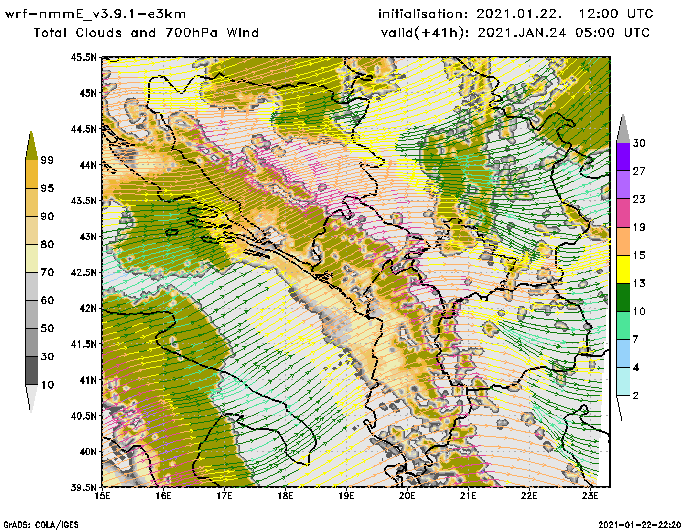The height and width of the screenshot is (530, 700).
Task: Click the '13' value in the wind legend
Action: 639,284
